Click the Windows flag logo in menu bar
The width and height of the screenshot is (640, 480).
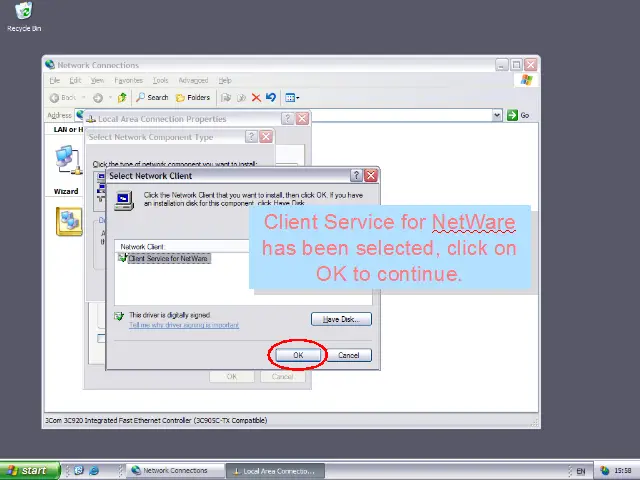527,80
